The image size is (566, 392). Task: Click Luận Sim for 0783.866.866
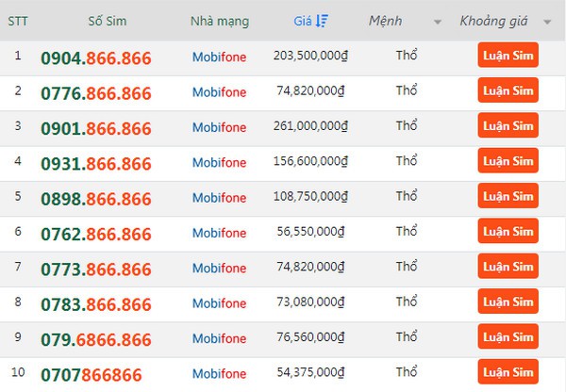[x=508, y=302]
